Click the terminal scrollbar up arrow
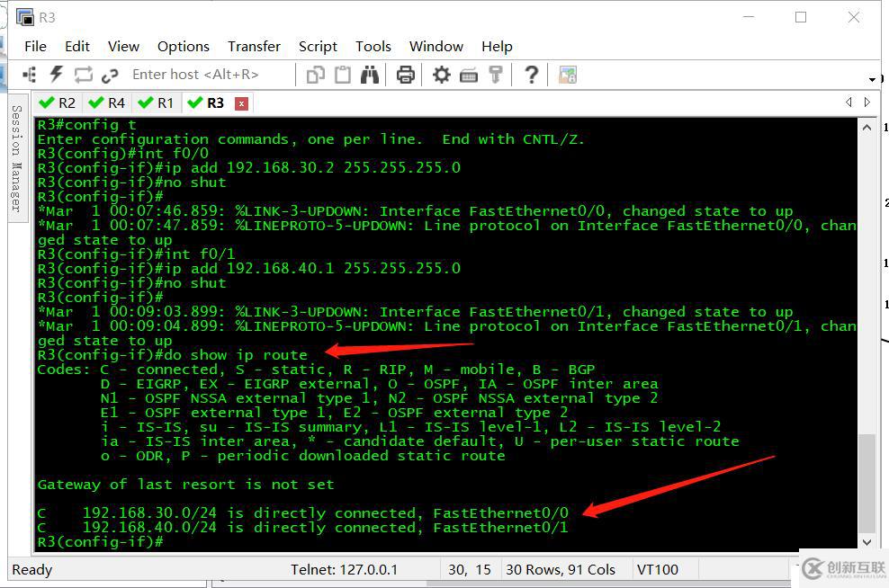Image resolution: width=889 pixels, height=588 pixels. [867, 128]
